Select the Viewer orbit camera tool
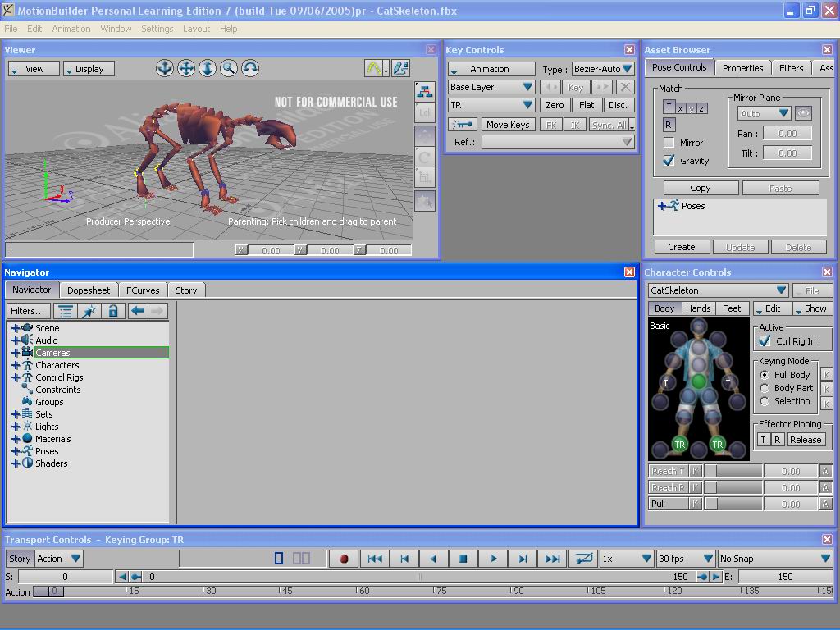Viewport: 840px width, 630px height. point(164,68)
